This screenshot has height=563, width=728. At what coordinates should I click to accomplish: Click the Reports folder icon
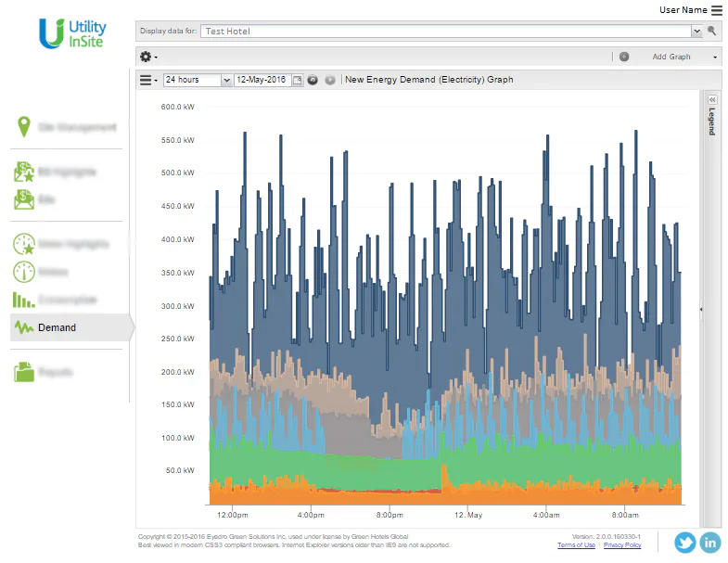tap(24, 372)
